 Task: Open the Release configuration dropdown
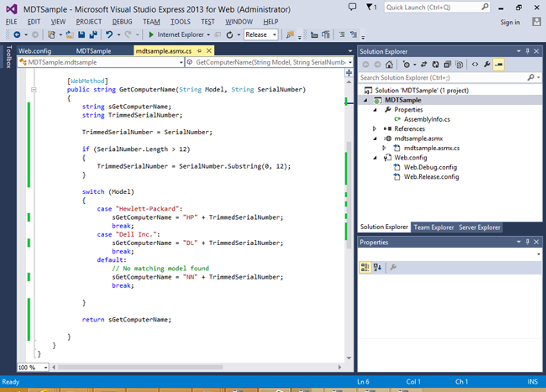tap(261, 35)
